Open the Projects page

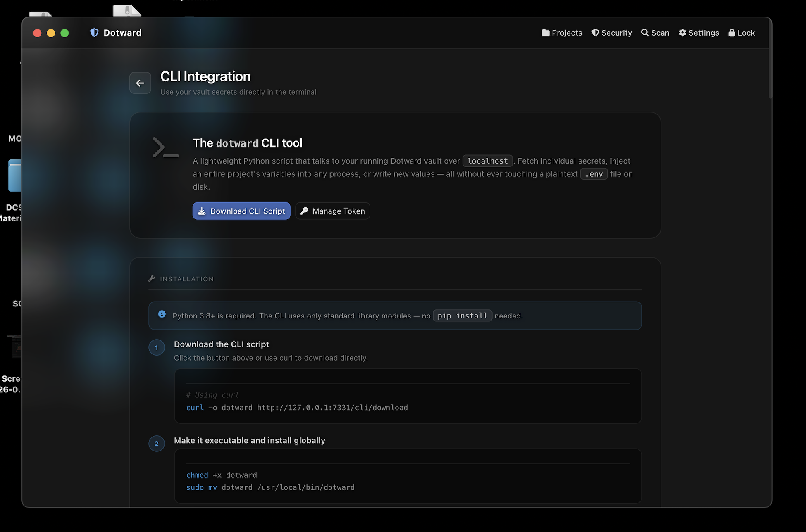point(562,33)
